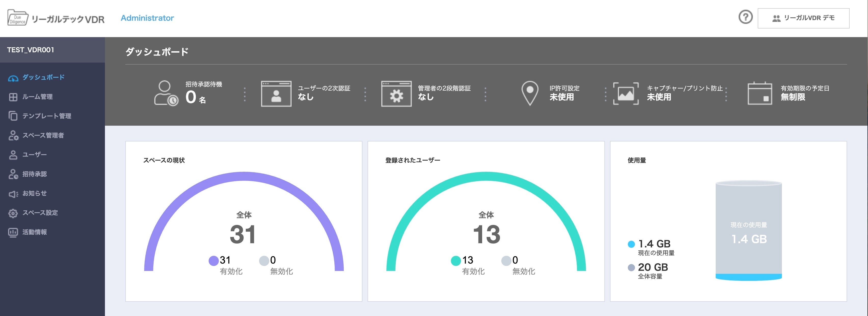Click the gray 20 GB capacity legend dot
868x316 pixels.
[631, 268]
